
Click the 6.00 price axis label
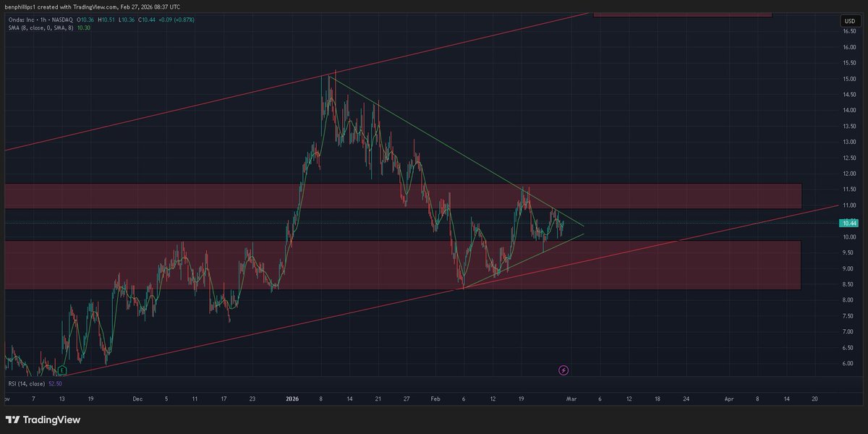tap(848, 364)
